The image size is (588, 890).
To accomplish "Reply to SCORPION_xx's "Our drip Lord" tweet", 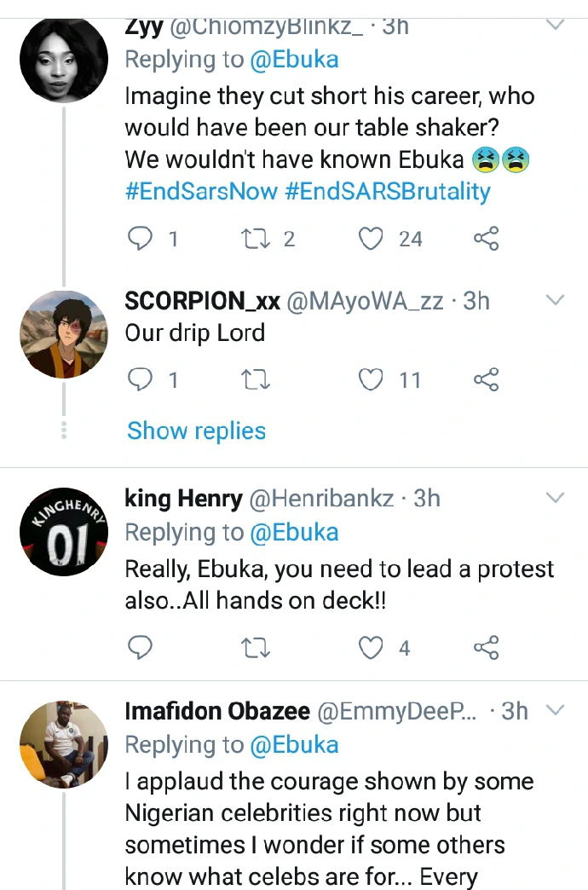I will click(x=139, y=379).
